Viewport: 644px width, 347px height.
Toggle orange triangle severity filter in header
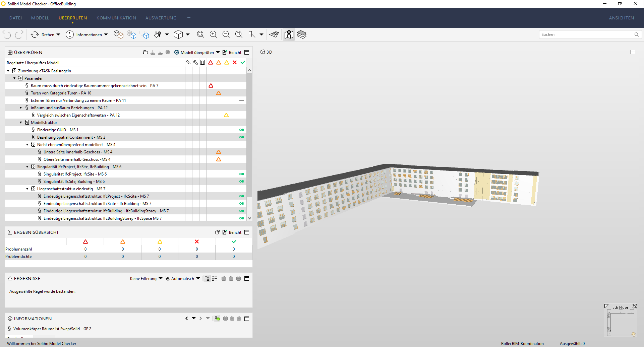point(219,62)
